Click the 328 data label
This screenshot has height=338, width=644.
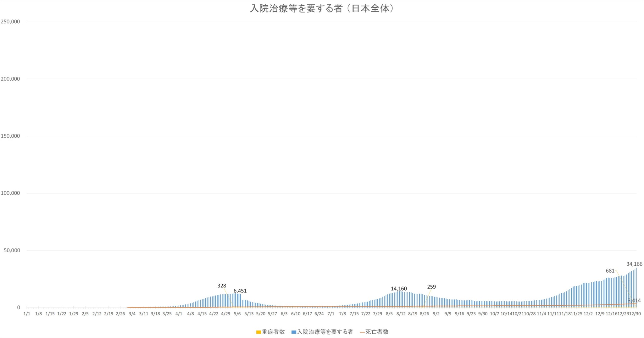point(222,286)
